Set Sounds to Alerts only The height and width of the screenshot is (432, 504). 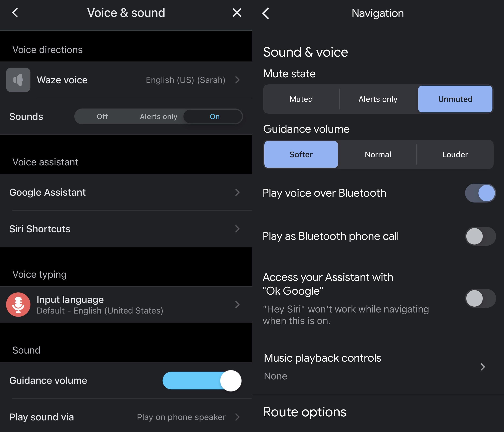point(158,116)
